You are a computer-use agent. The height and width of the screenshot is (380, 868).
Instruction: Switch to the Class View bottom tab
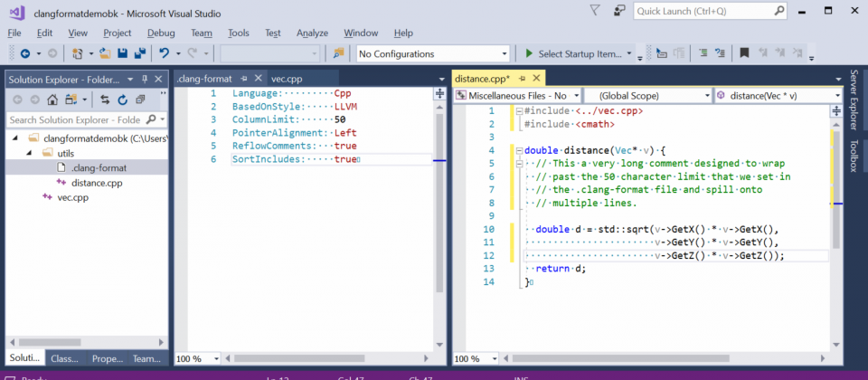coord(65,358)
